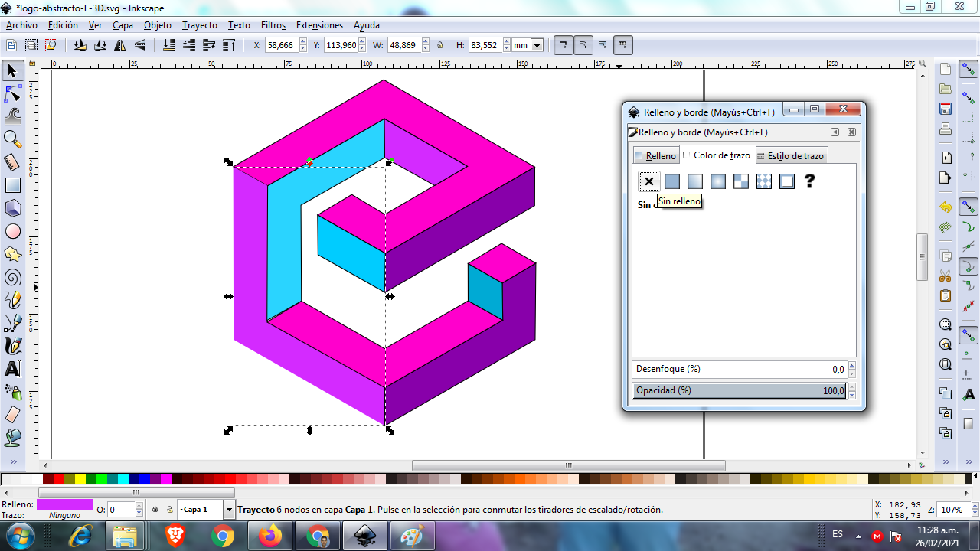Toggle layer visibility eye icon
Image resolution: width=980 pixels, height=551 pixels.
pyautogui.click(x=155, y=509)
